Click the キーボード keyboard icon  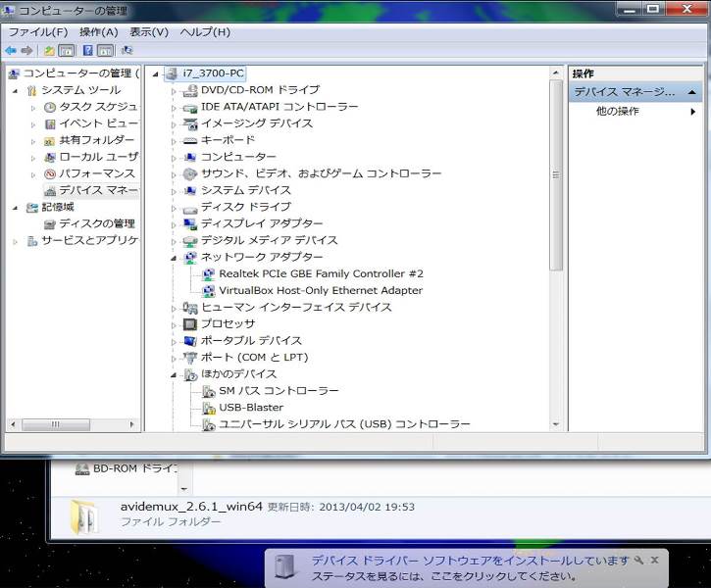pos(189,141)
